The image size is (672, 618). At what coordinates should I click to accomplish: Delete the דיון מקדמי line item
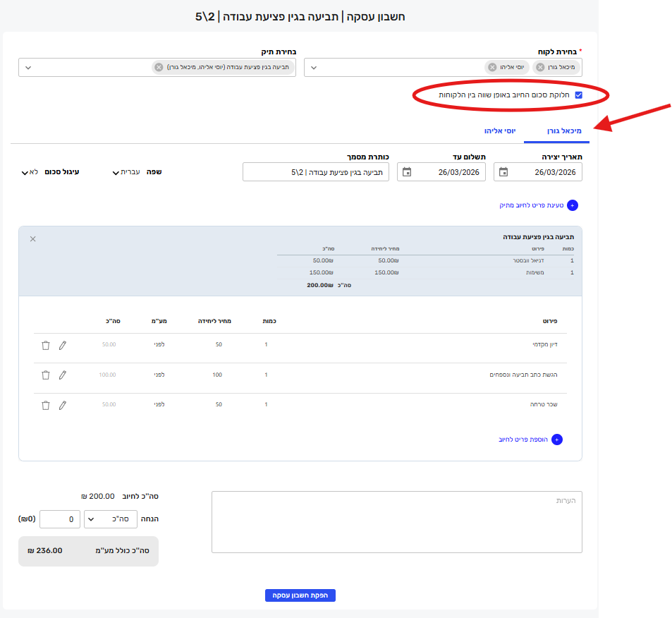pyautogui.click(x=46, y=345)
